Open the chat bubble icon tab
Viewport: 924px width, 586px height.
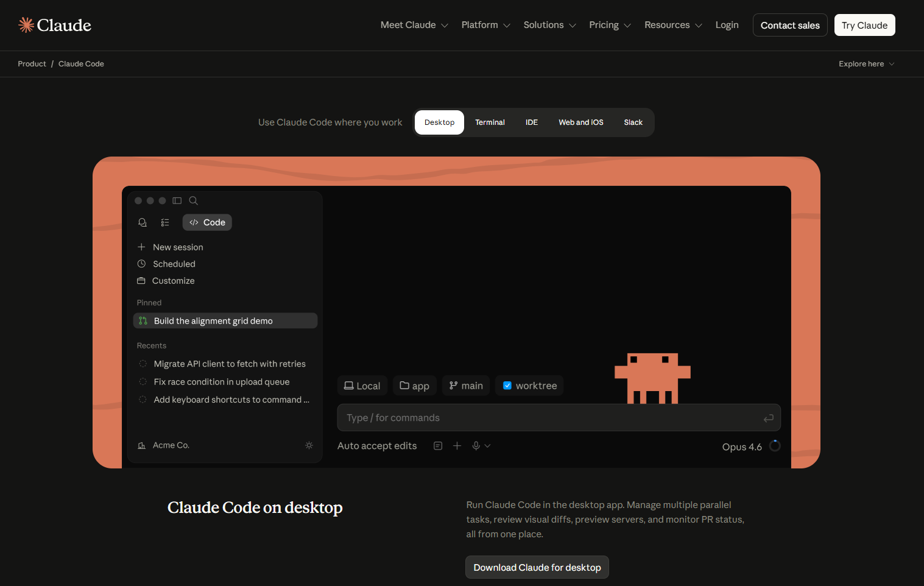coord(143,222)
